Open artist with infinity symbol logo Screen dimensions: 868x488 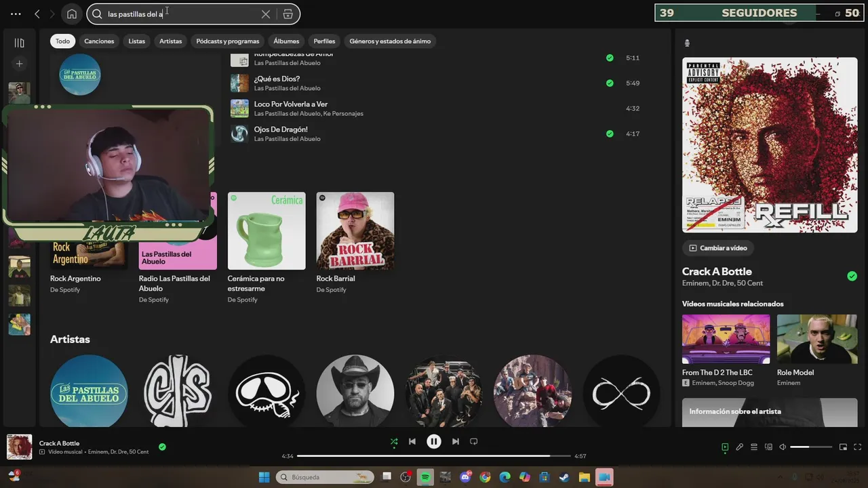(x=621, y=391)
